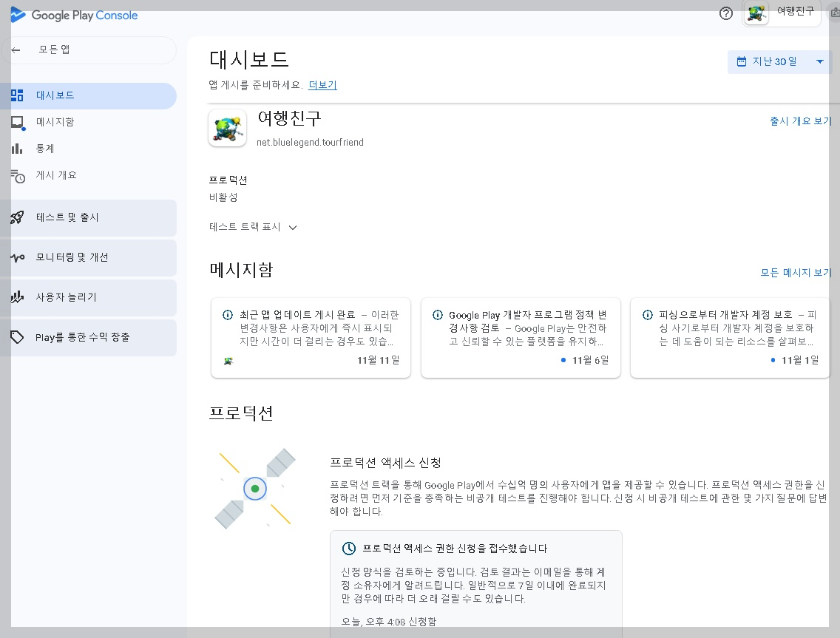Click the 11월 11일 date on message card
Screen dimensions: 840x638
378,360
